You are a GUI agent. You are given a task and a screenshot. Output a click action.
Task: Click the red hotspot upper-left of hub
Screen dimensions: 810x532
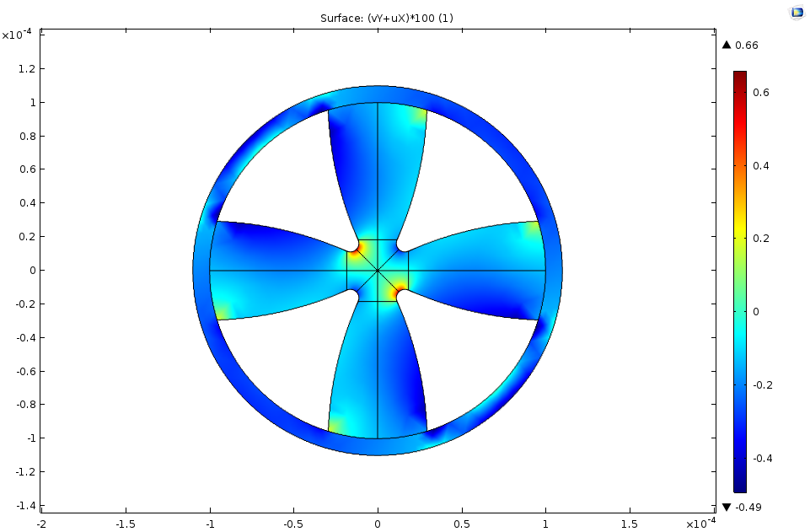tap(358, 250)
